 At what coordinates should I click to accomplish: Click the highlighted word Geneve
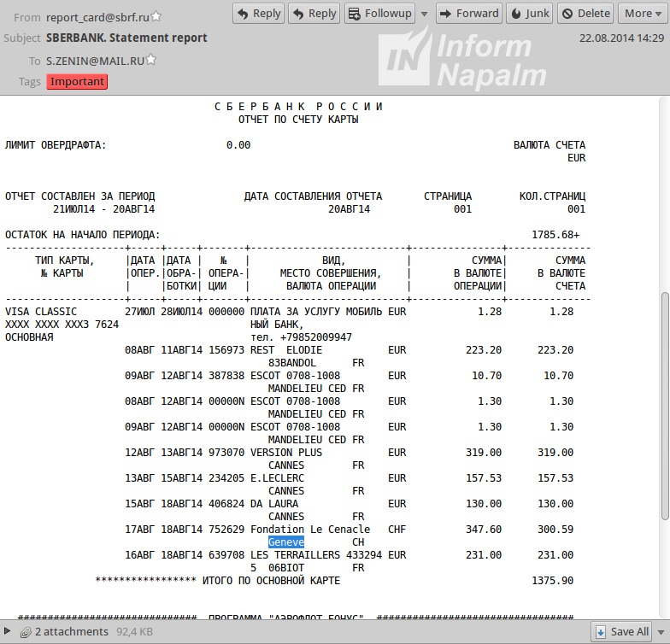click(x=285, y=542)
